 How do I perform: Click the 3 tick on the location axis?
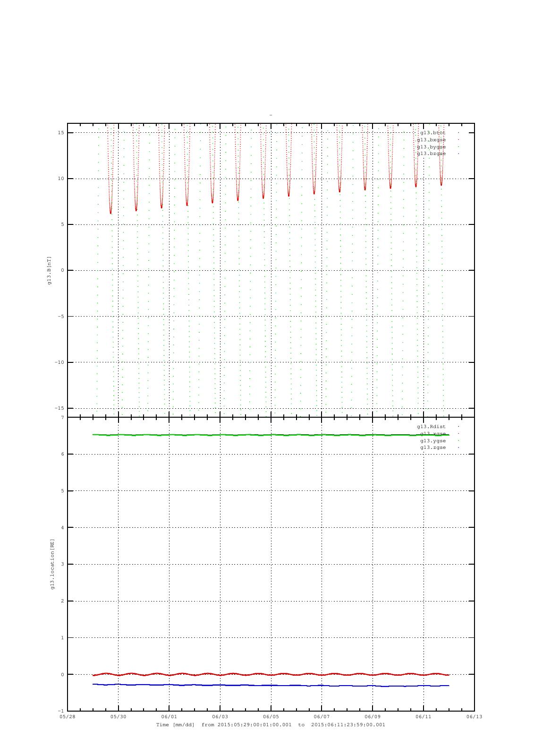tap(62, 564)
